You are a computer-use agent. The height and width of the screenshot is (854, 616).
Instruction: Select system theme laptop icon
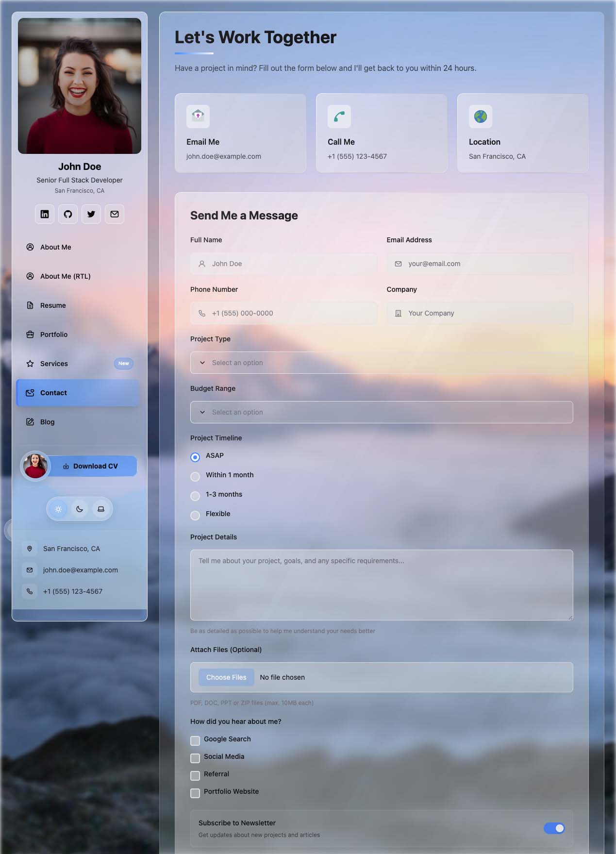(101, 509)
